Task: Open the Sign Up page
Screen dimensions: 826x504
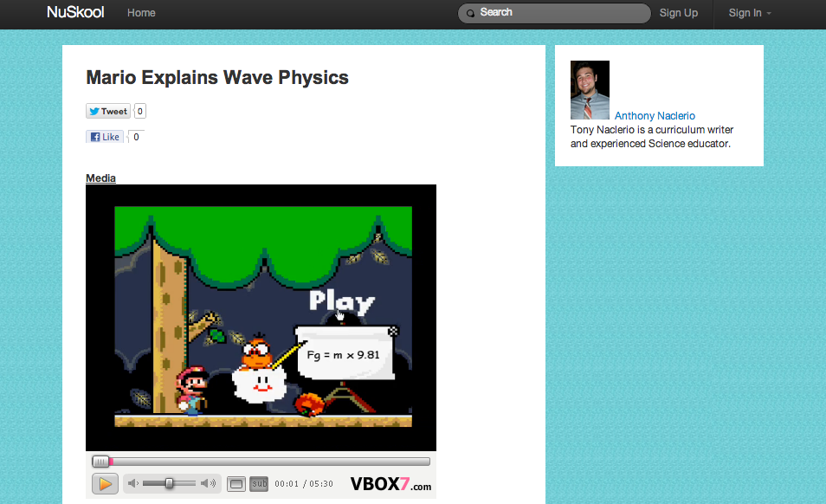Action: tap(679, 13)
